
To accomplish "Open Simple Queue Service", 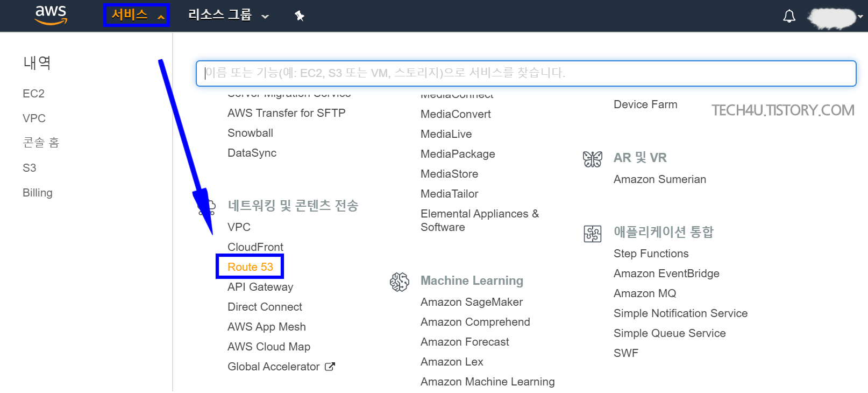I will 670,333.
